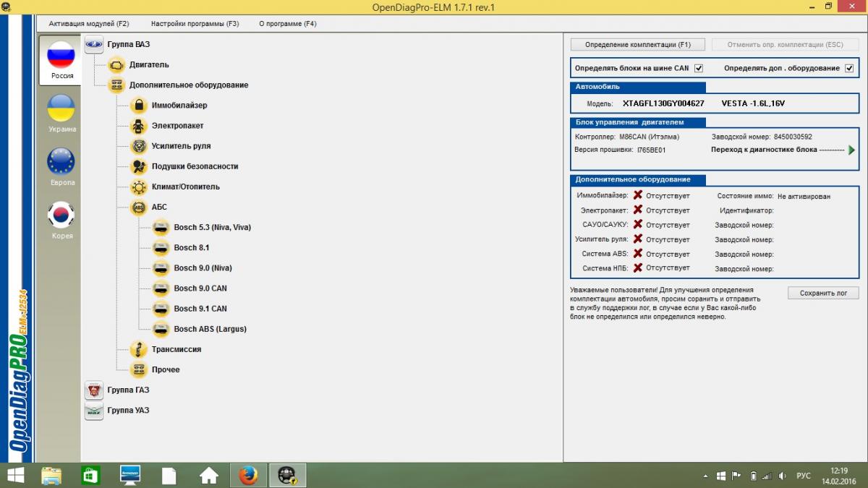868x488 pixels.
Task: Open File Explorer from the taskbar
Action: (x=51, y=475)
